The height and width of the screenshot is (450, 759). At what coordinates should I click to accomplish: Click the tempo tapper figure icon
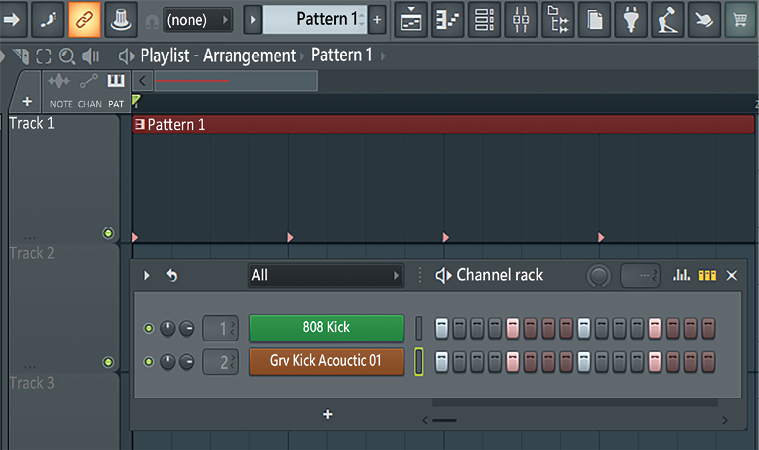668,20
